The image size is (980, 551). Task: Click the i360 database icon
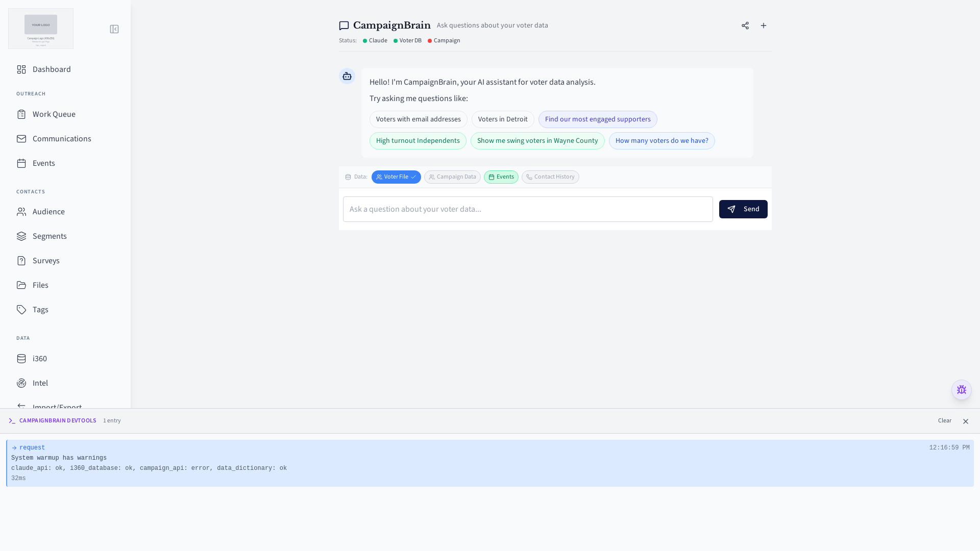(x=21, y=359)
